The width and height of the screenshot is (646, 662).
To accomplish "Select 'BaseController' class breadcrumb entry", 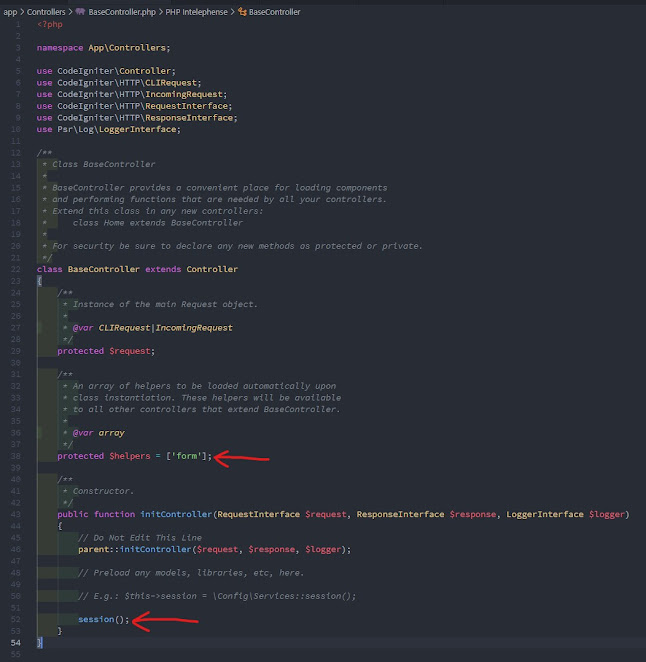I will 274,12.
